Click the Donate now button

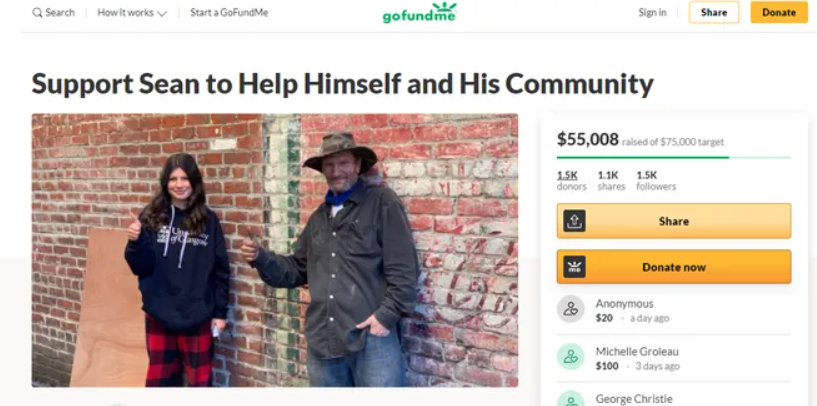674,267
